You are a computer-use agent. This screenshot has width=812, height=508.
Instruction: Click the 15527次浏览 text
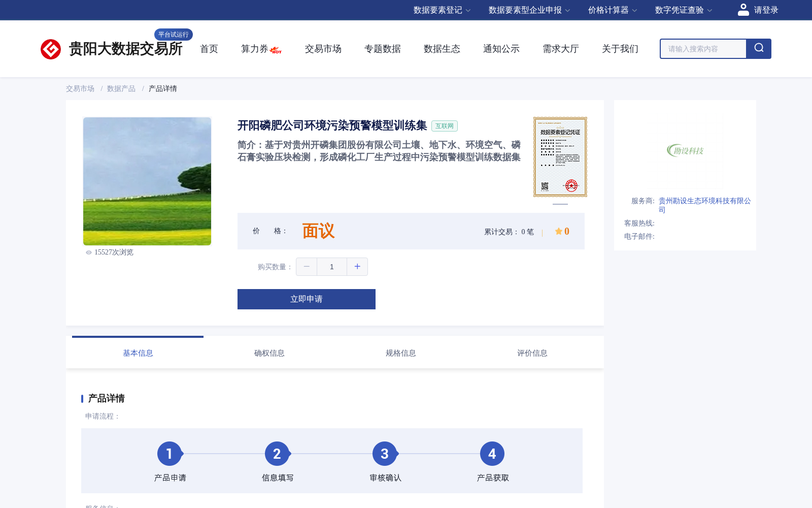pos(114,252)
